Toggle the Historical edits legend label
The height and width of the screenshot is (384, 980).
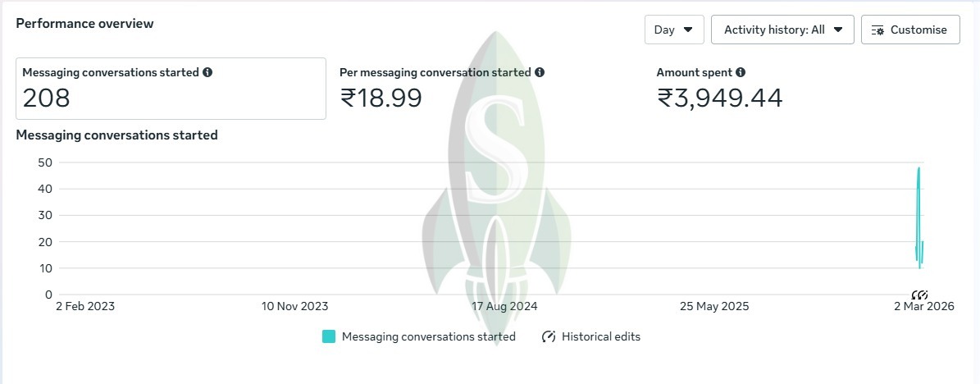pyautogui.click(x=601, y=336)
